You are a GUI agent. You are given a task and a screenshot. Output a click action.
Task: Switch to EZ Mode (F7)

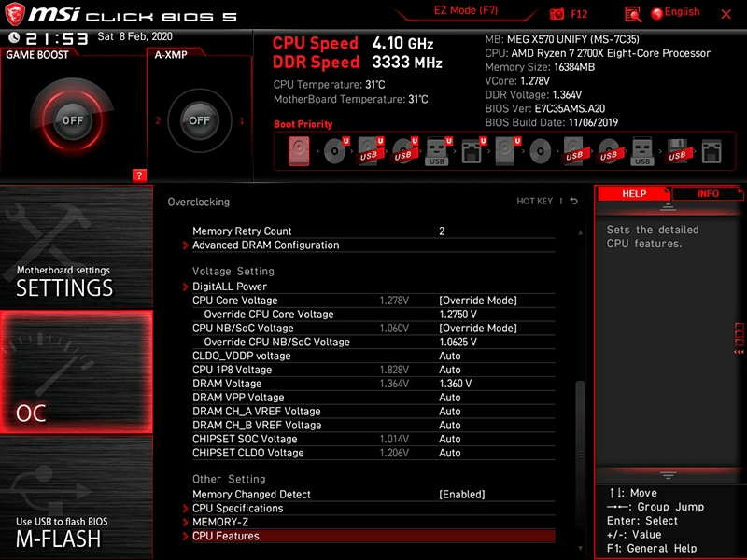(x=465, y=11)
